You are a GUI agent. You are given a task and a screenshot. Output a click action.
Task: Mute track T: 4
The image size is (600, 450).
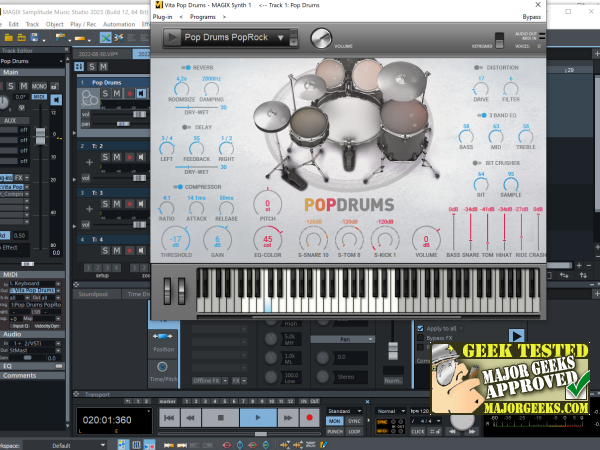point(117,250)
